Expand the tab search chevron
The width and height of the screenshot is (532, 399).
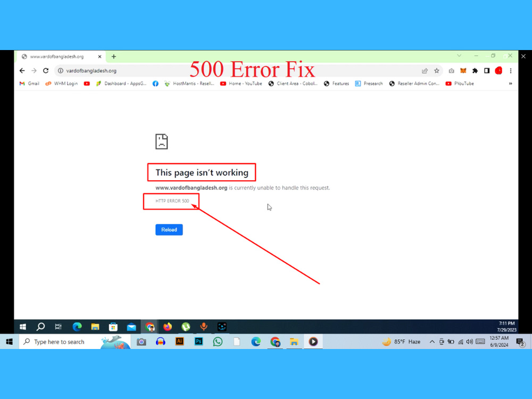(459, 56)
